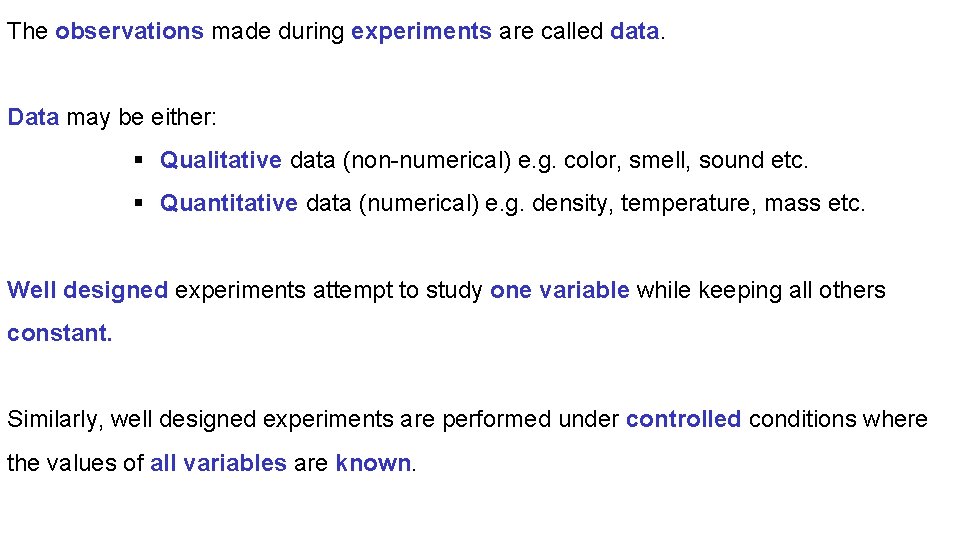
Task: Click the blue word 'controlled'
Action: (x=683, y=419)
